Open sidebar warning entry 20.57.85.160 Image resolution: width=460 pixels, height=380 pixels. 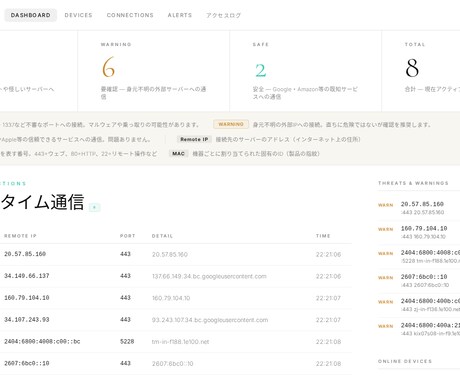click(x=419, y=208)
